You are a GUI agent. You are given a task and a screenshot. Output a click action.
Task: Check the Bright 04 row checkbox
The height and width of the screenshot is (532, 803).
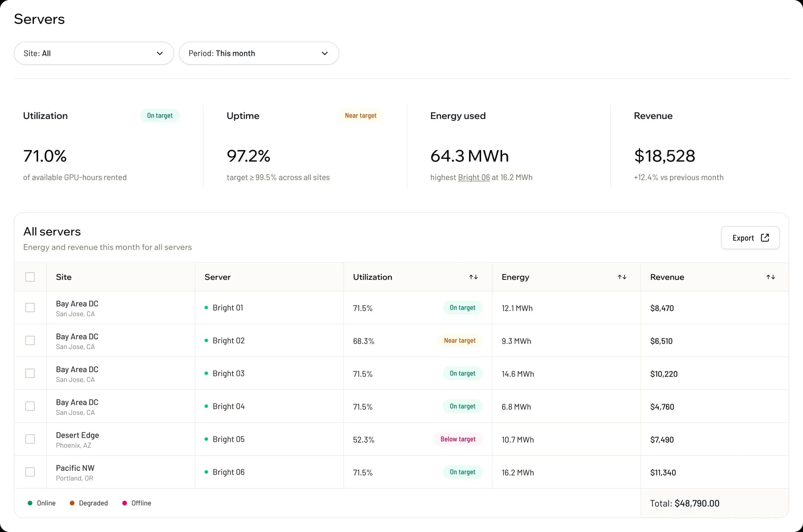(x=30, y=406)
